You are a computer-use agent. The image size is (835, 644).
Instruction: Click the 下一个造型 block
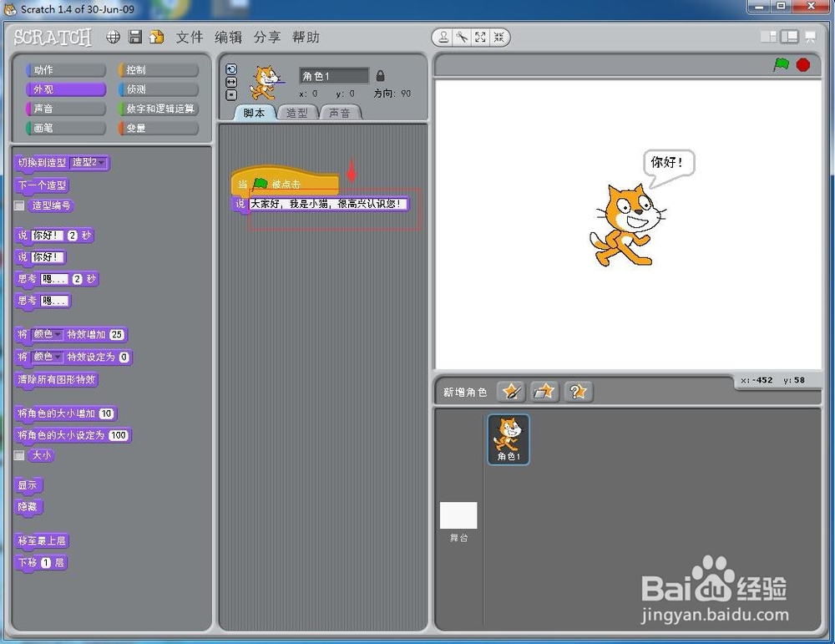[x=42, y=185]
